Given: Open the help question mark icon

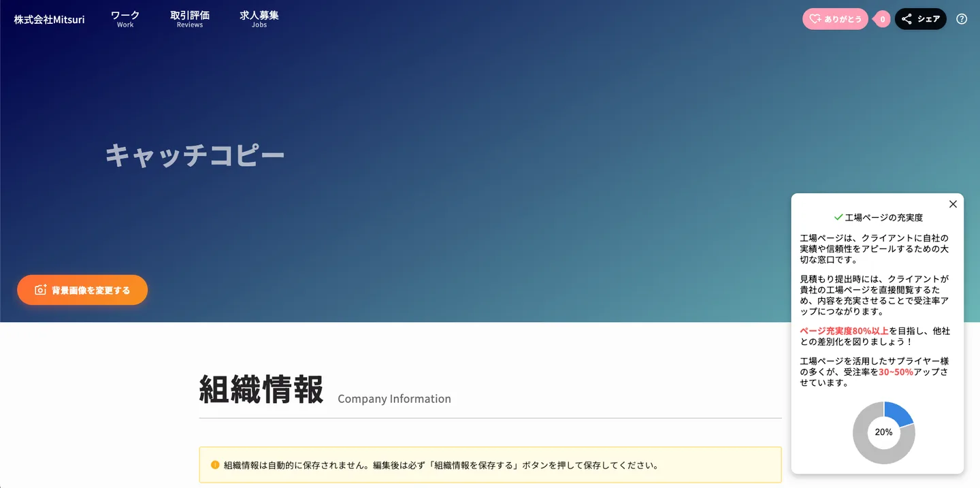Looking at the screenshot, I should tap(962, 19).
